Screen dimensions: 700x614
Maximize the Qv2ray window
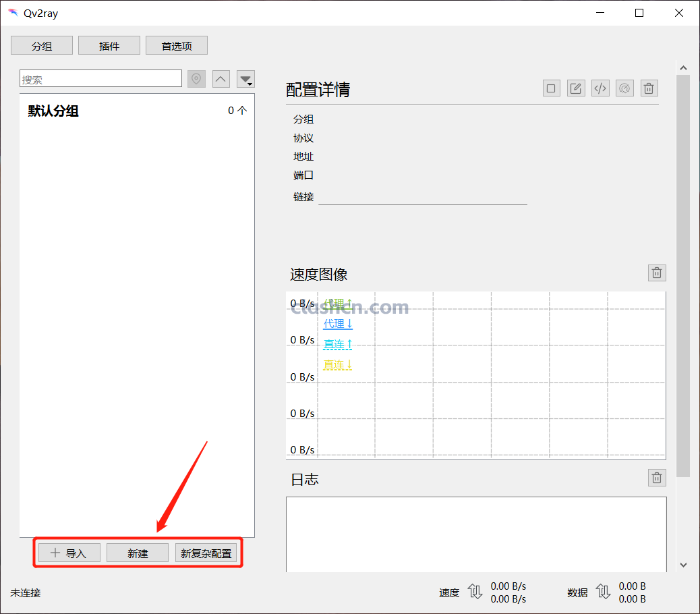(x=639, y=13)
